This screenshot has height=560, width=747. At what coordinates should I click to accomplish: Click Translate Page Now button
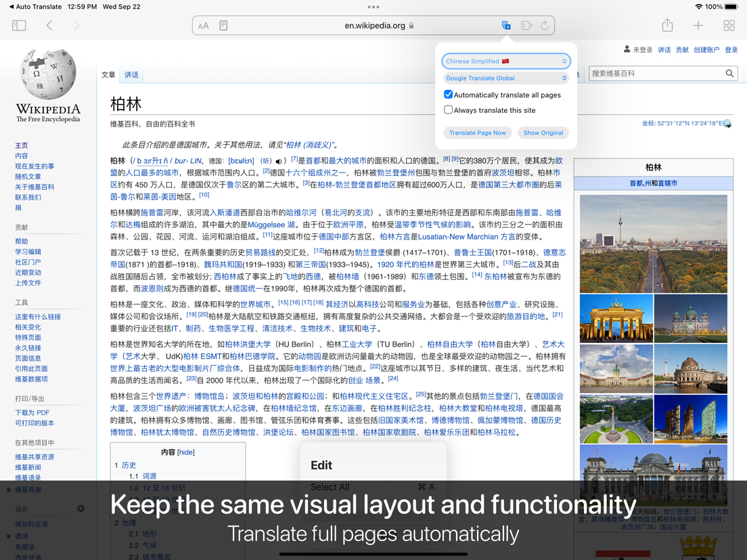pos(477,133)
